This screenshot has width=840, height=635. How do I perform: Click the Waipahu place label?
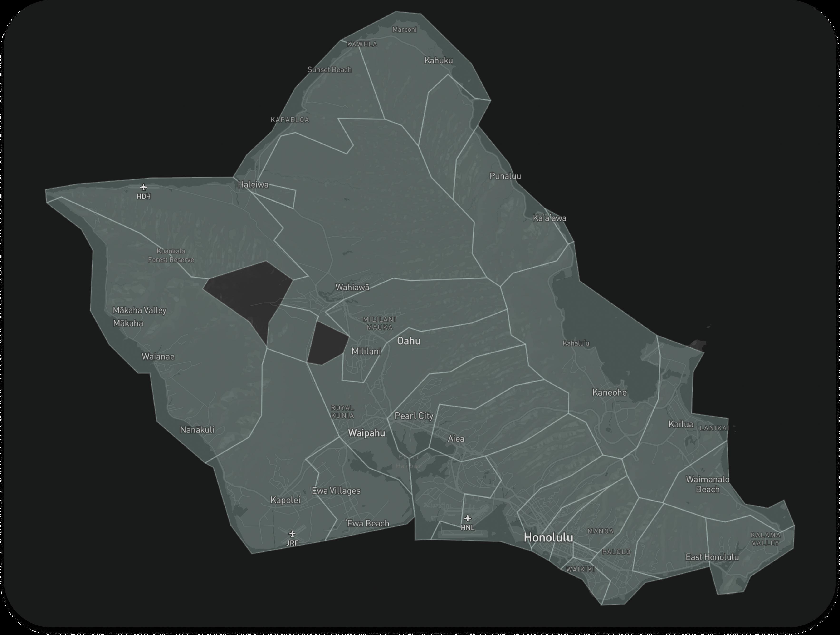click(366, 433)
